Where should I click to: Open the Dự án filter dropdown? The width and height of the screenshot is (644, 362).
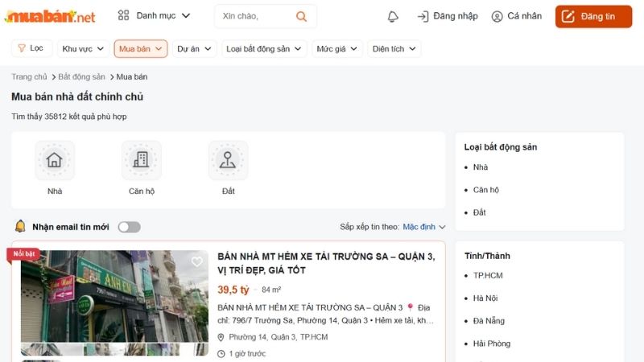[194, 49]
